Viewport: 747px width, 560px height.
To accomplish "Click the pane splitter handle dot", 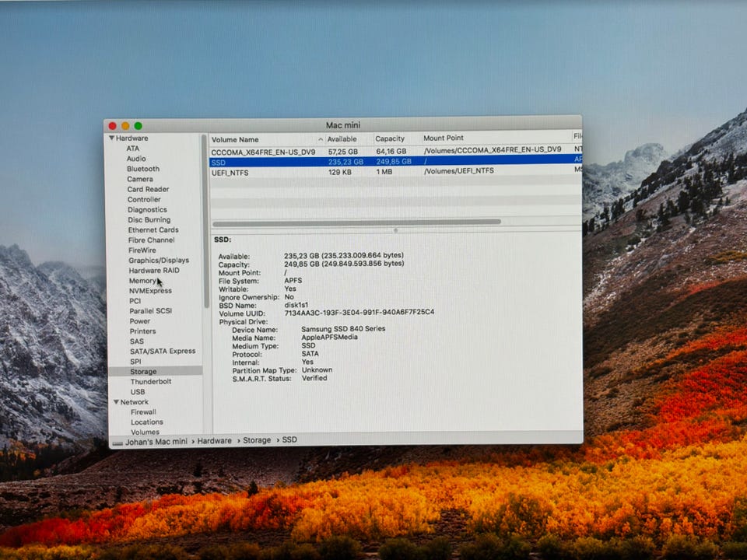I will tap(395, 230).
